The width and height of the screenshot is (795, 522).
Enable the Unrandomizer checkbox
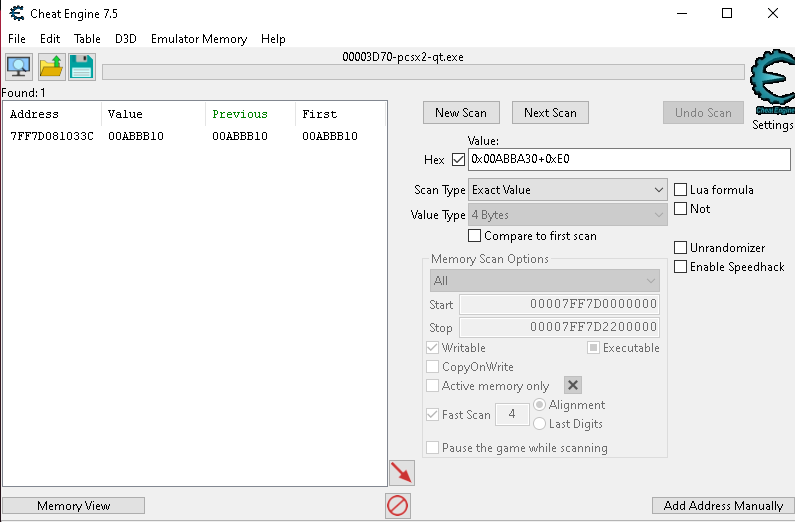680,248
